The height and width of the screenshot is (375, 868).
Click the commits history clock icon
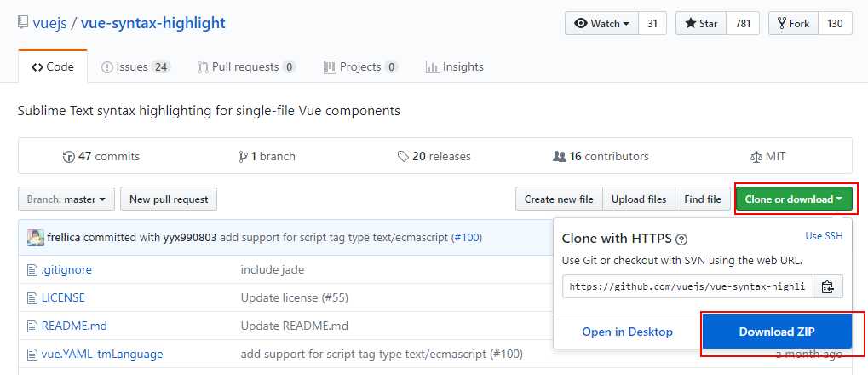click(x=69, y=157)
